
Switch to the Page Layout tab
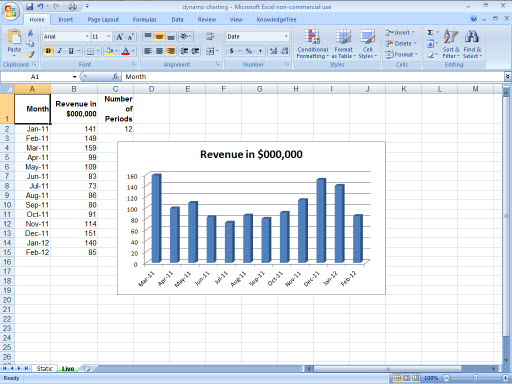pos(103,20)
